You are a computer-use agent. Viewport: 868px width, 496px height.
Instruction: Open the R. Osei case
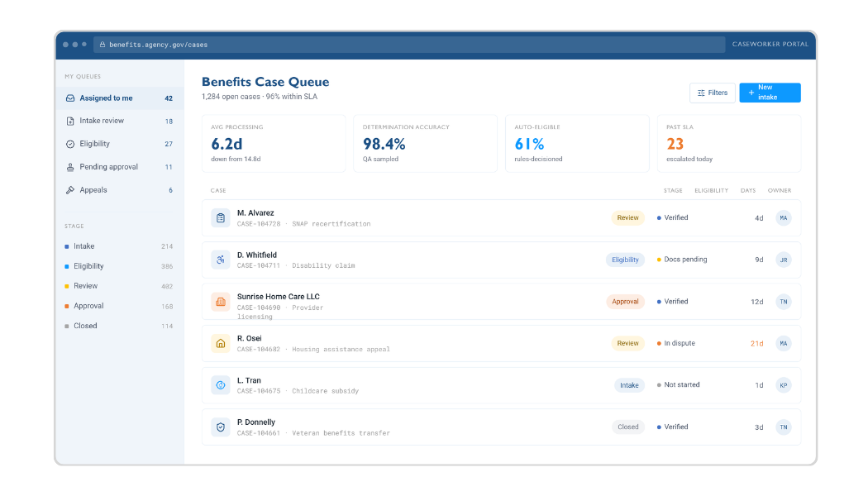click(501, 343)
